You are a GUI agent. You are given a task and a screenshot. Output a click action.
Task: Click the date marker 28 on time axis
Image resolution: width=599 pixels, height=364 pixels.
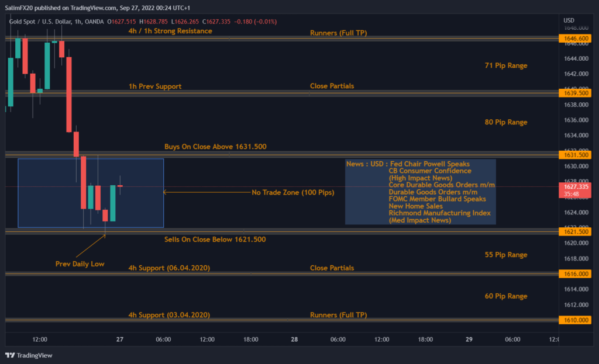294,339
